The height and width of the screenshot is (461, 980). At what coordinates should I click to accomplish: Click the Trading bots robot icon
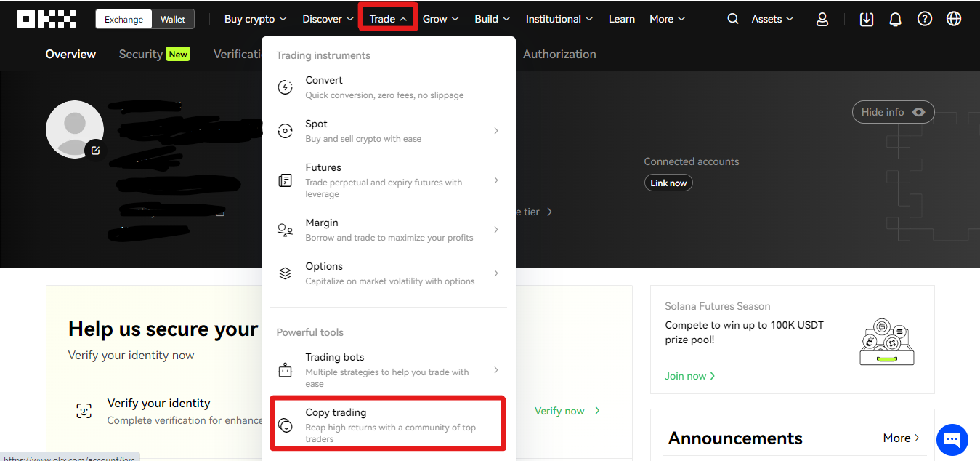(286, 370)
